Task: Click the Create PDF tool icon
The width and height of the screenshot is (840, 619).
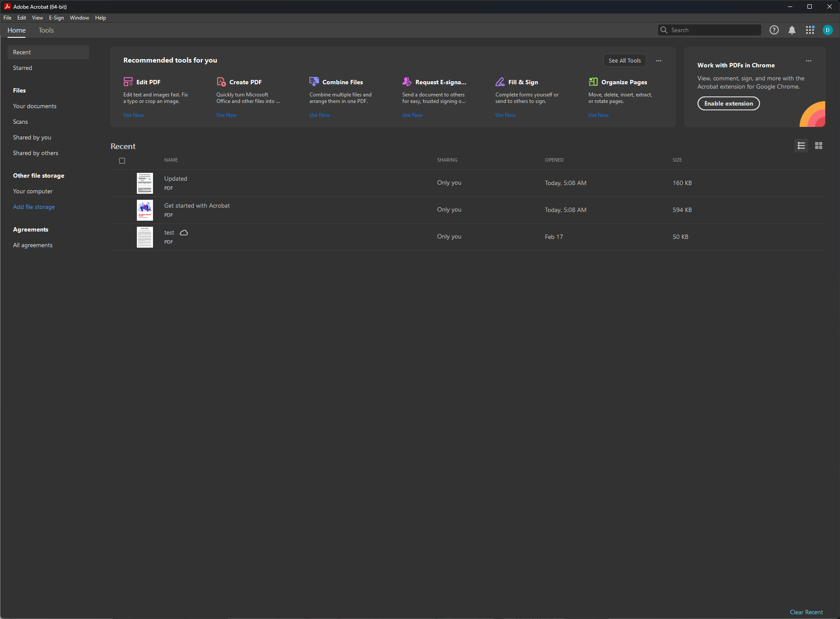Action: click(221, 82)
